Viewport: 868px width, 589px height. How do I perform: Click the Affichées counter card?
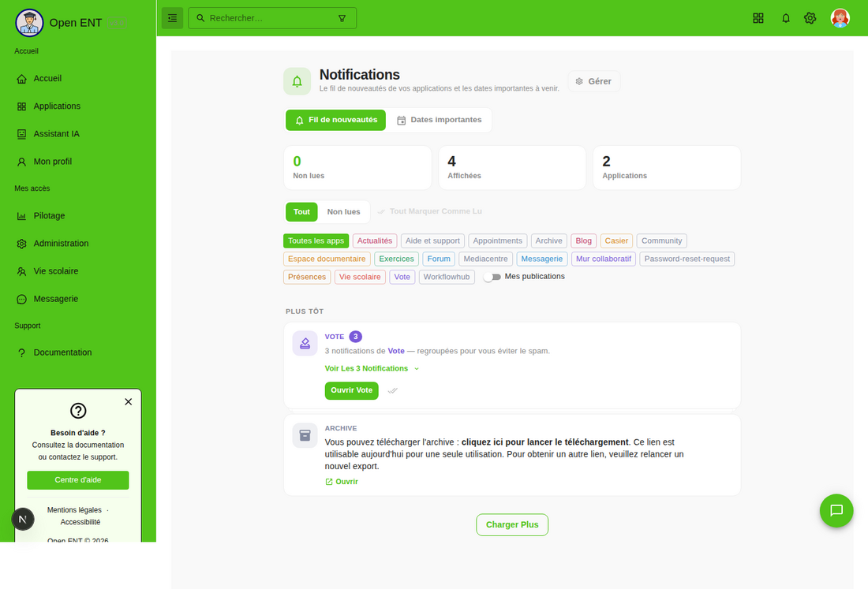[x=512, y=168]
